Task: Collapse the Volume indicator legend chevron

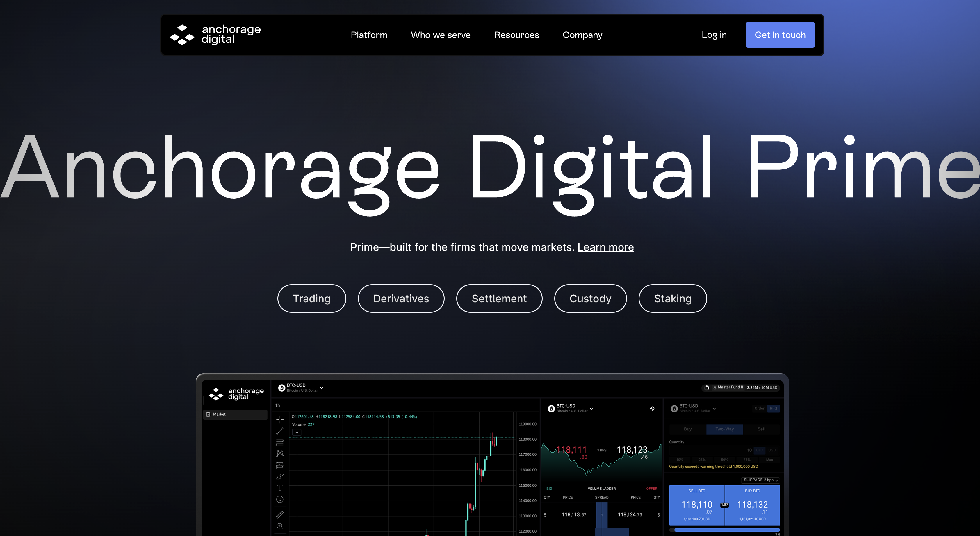Action: (x=297, y=432)
